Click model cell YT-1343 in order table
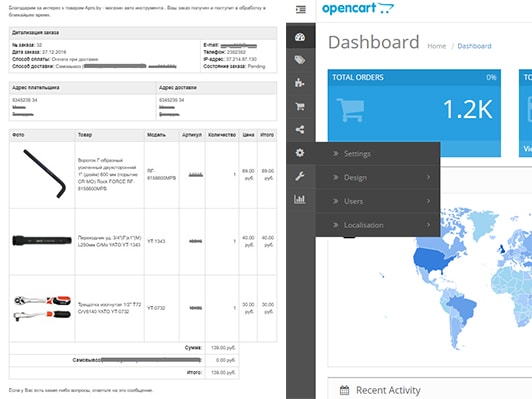Image resolution: width=532 pixels, height=399 pixels. tap(156, 241)
